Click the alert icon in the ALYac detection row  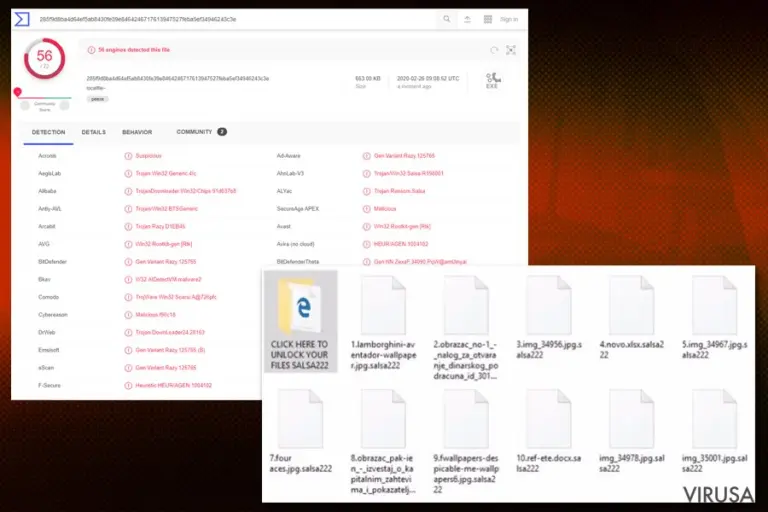click(366, 191)
